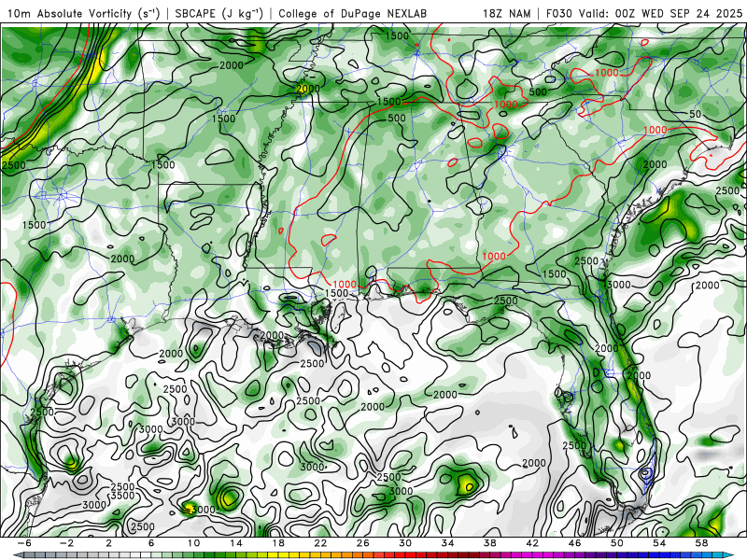Click the '-6' value on the color scale
The width and height of the screenshot is (747, 560).
(x=24, y=543)
